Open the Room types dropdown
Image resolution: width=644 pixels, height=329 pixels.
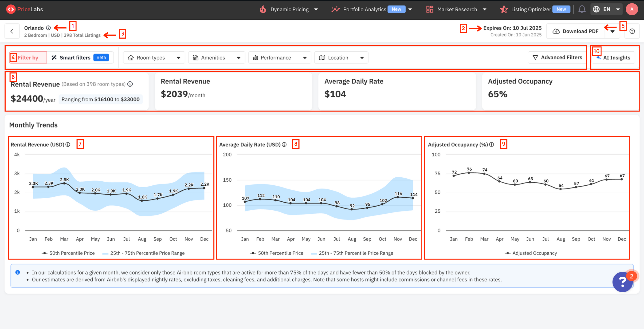(154, 58)
